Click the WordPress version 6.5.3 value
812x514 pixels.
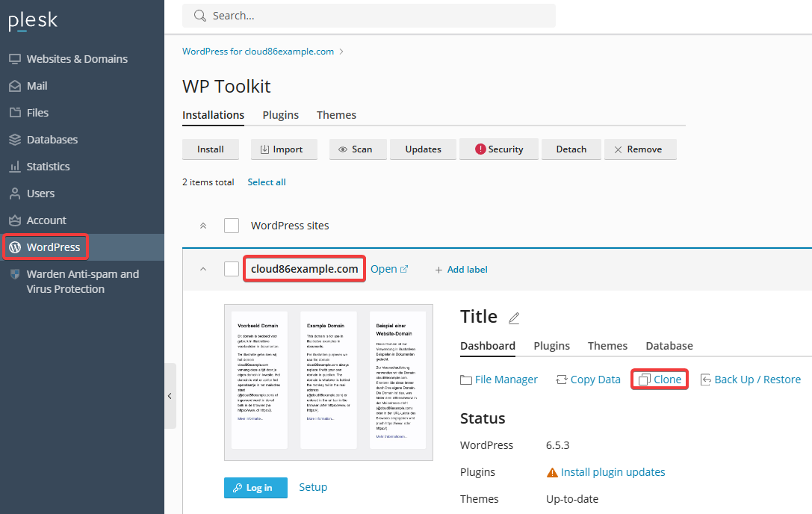click(558, 445)
